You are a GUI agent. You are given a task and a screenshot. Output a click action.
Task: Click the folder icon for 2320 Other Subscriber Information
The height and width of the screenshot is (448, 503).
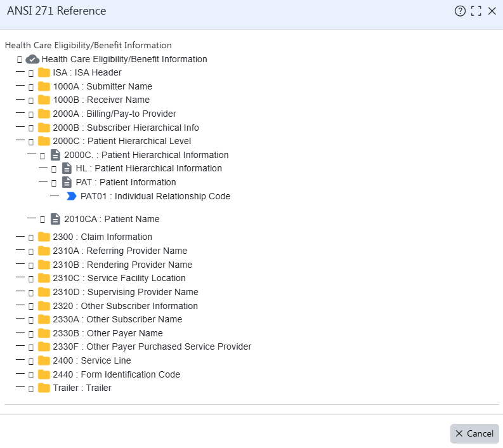pyautogui.click(x=44, y=306)
